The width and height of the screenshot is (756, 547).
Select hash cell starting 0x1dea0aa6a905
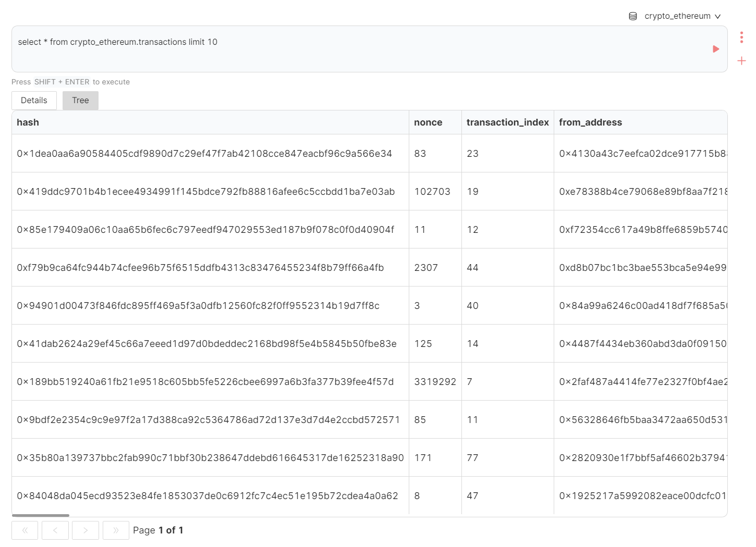coord(210,154)
